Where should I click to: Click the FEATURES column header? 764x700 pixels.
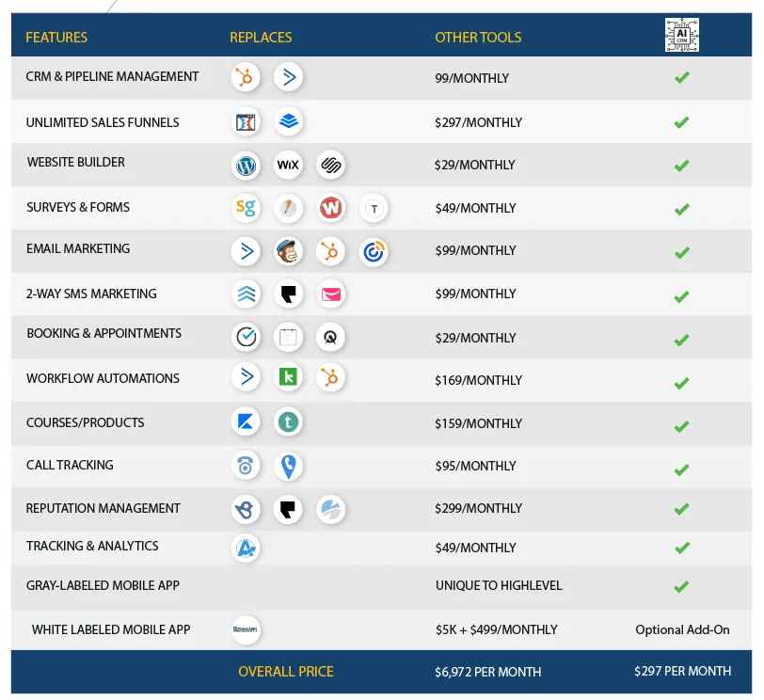pos(56,38)
